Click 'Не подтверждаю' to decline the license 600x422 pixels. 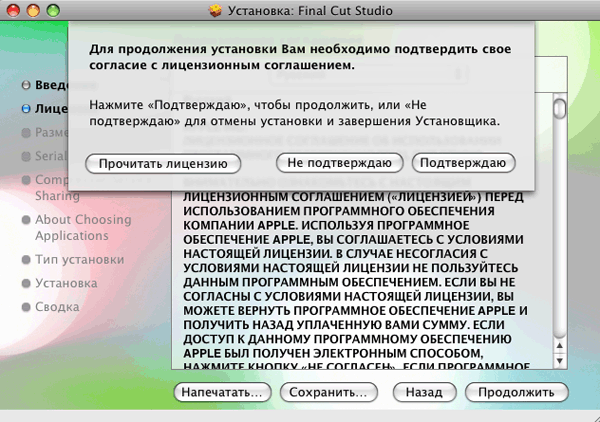coord(339,163)
